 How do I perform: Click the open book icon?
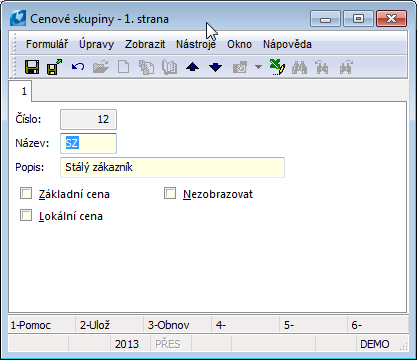[169, 67]
